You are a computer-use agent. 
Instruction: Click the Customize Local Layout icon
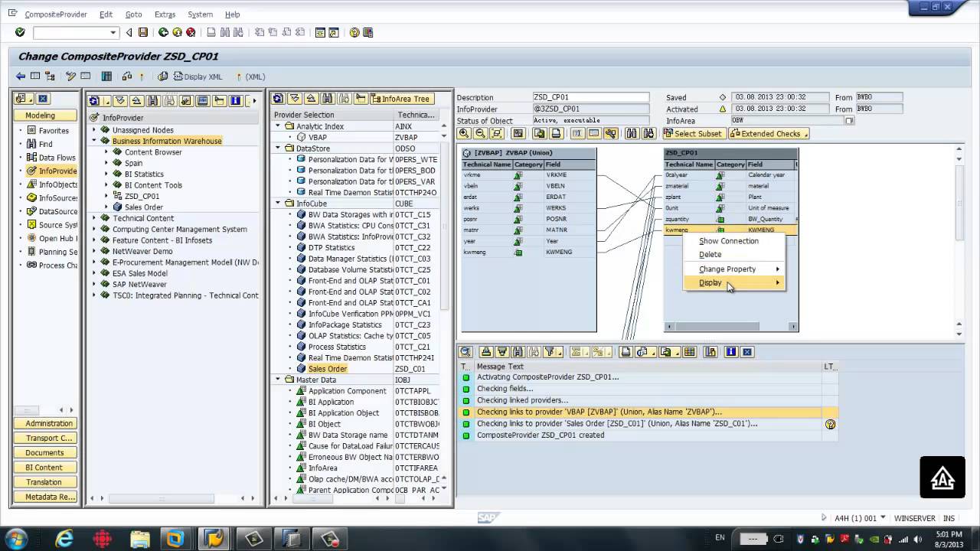[x=368, y=32]
